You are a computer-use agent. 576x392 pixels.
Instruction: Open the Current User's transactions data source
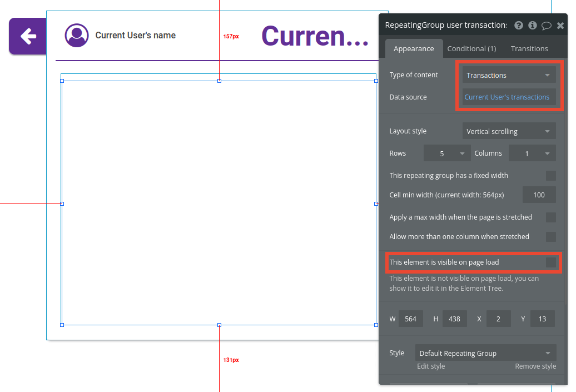pyautogui.click(x=507, y=97)
